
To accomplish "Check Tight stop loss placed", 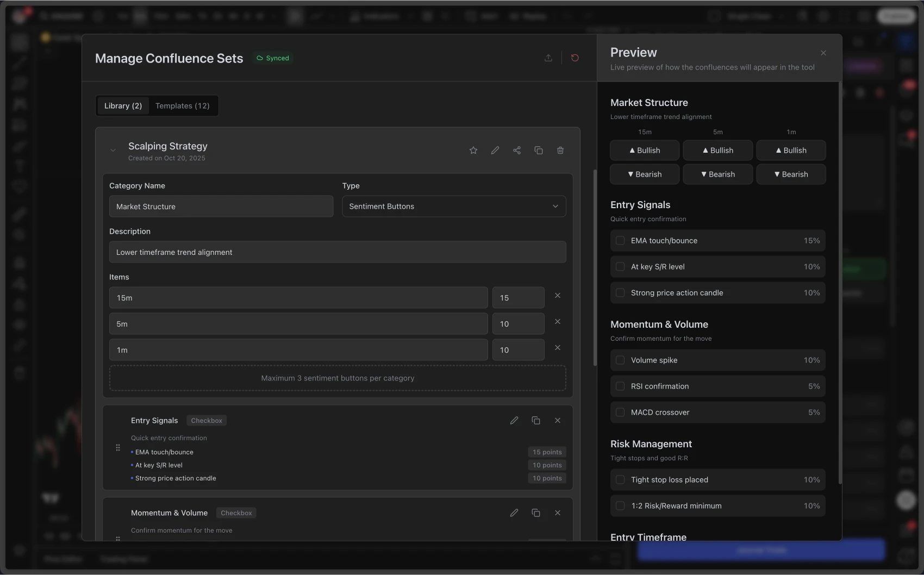I will click(x=620, y=480).
